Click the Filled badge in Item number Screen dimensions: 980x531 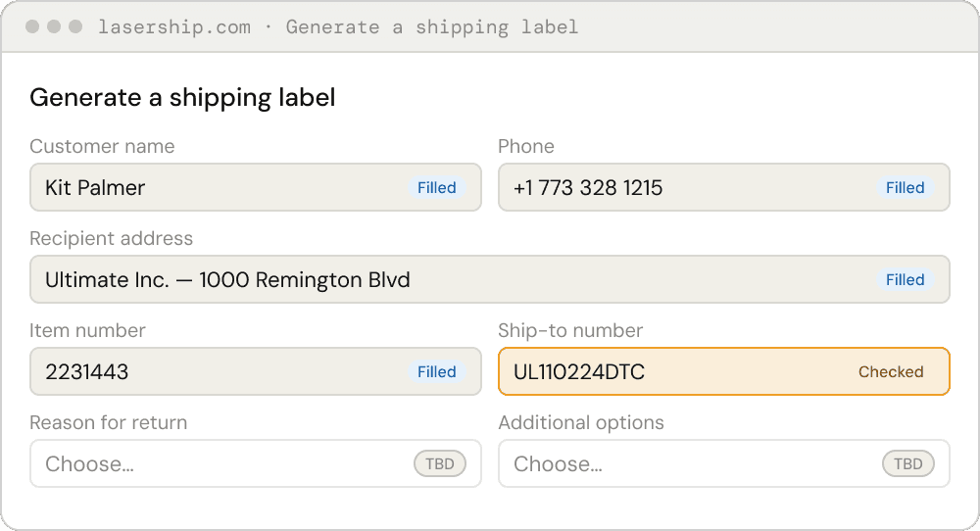(x=437, y=371)
